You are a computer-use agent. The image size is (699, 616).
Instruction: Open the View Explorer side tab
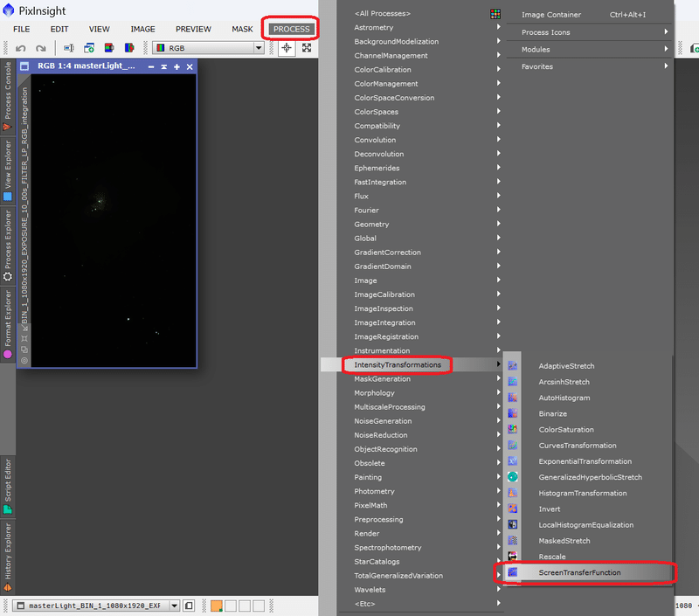click(x=8, y=170)
